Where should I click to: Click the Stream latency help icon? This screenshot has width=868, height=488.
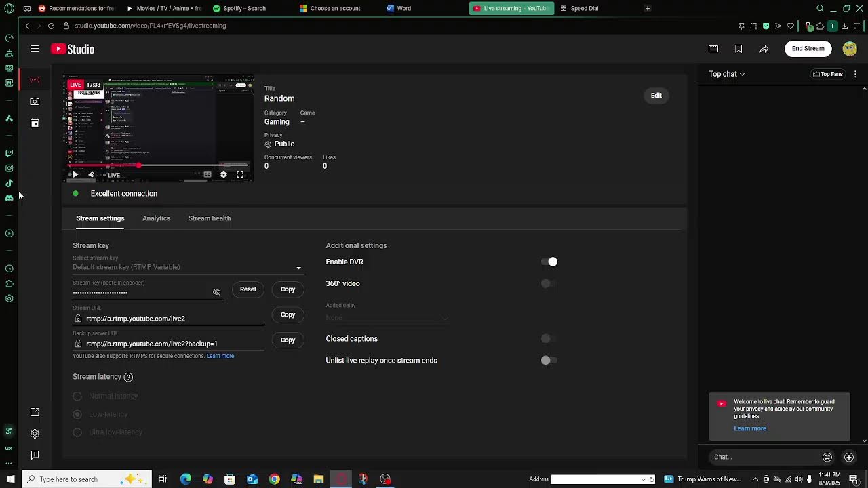tap(128, 377)
